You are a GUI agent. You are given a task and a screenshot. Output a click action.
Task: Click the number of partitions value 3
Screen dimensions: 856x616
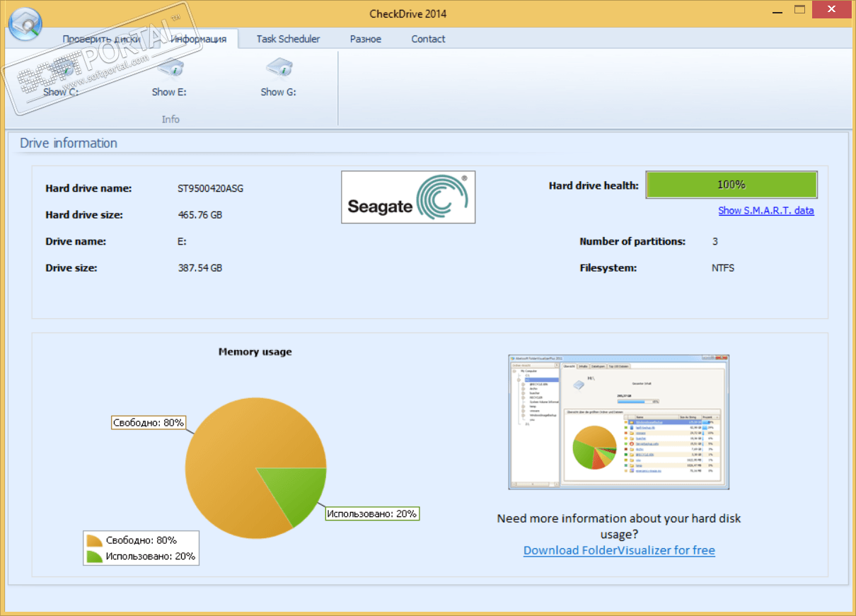coord(715,241)
